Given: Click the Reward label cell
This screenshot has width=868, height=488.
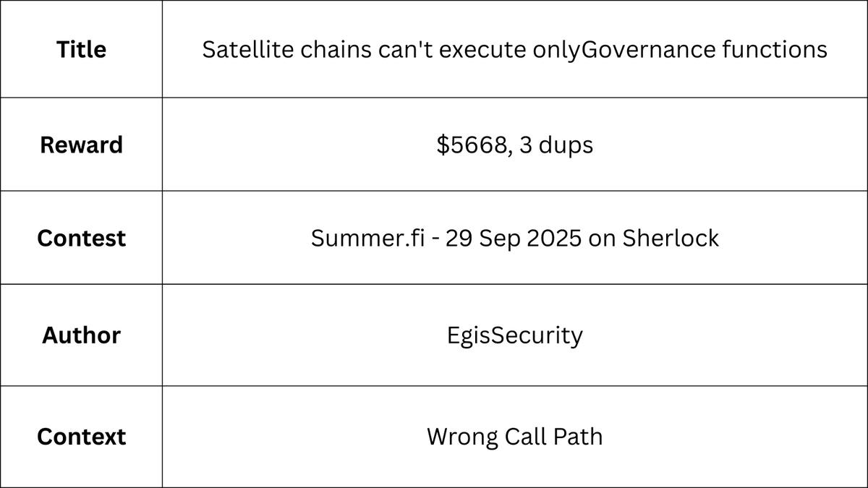Looking at the screenshot, I should [x=81, y=145].
